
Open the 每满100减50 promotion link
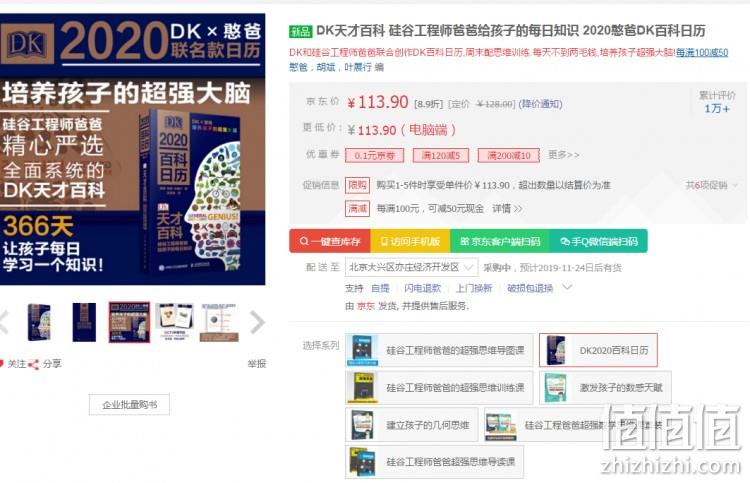coord(702,52)
